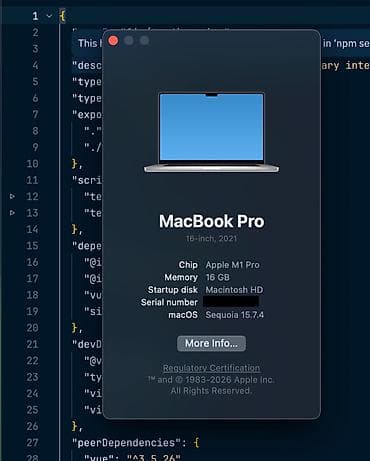370x461 pixels.
Task: Open the Regulatory Certification link
Action: [211, 368]
